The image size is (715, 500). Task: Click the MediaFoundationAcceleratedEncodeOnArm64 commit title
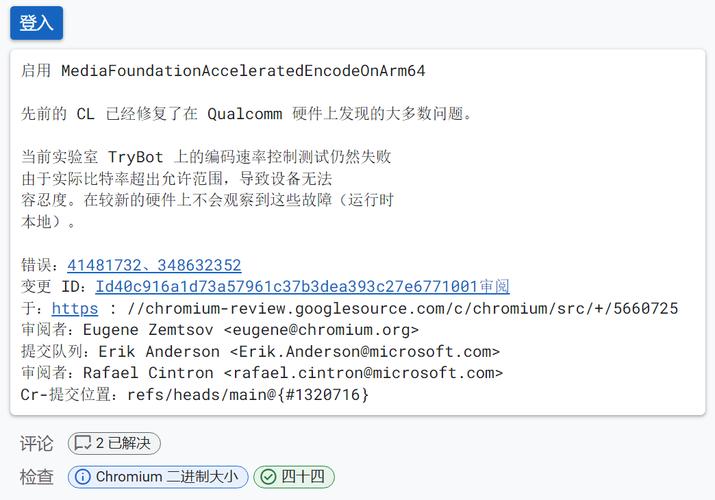tap(242, 71)
